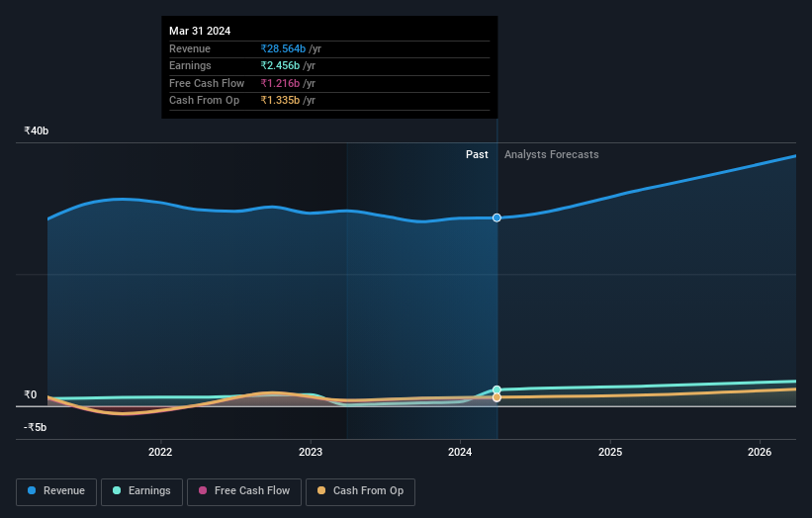This screenshot has width=812, height=518.
Task: Toggle the Cash From Op legend button
Action: (360, 491)
